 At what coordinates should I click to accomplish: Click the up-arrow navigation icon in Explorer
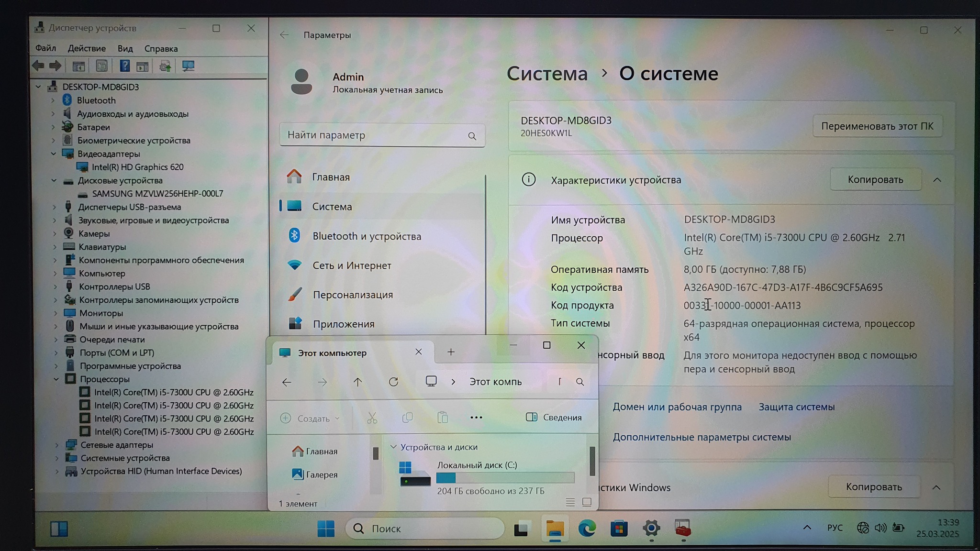(x=357, y=382)
